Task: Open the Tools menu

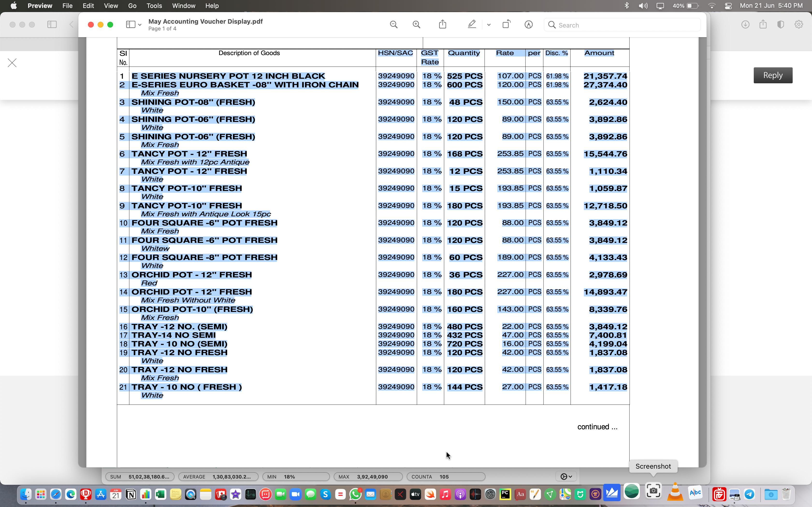Action: tap(154, 6)
